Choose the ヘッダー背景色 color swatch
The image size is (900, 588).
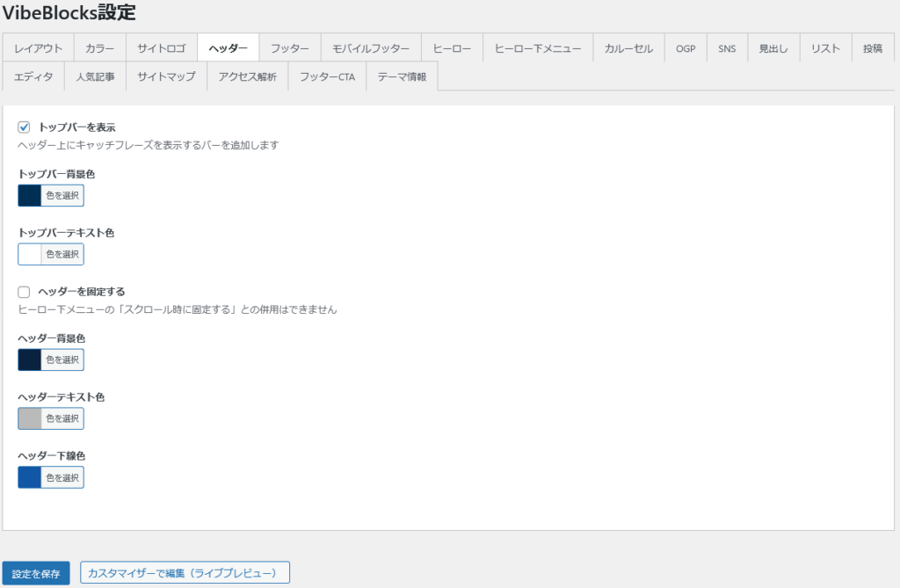[x=30, y=360]
